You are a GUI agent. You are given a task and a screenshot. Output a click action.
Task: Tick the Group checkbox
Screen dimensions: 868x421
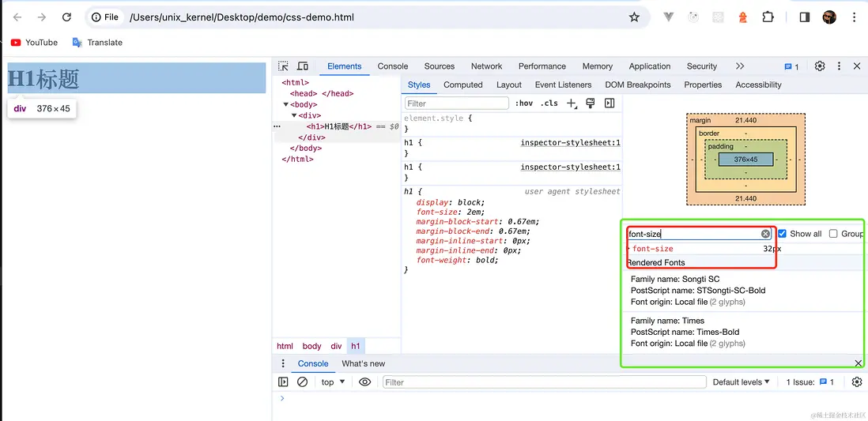832,234
